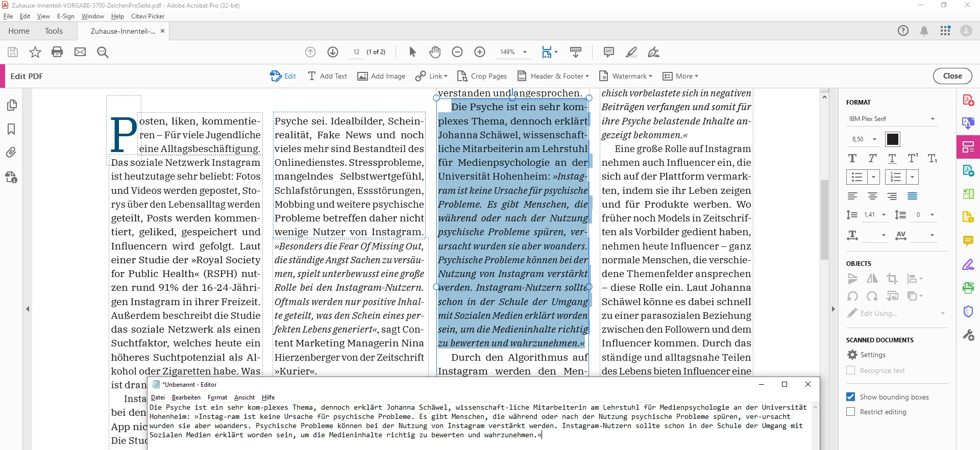Viewport: 980px width, 450px height.
Task: Collapse the right Format pane arrow
Action: [834, 309]
